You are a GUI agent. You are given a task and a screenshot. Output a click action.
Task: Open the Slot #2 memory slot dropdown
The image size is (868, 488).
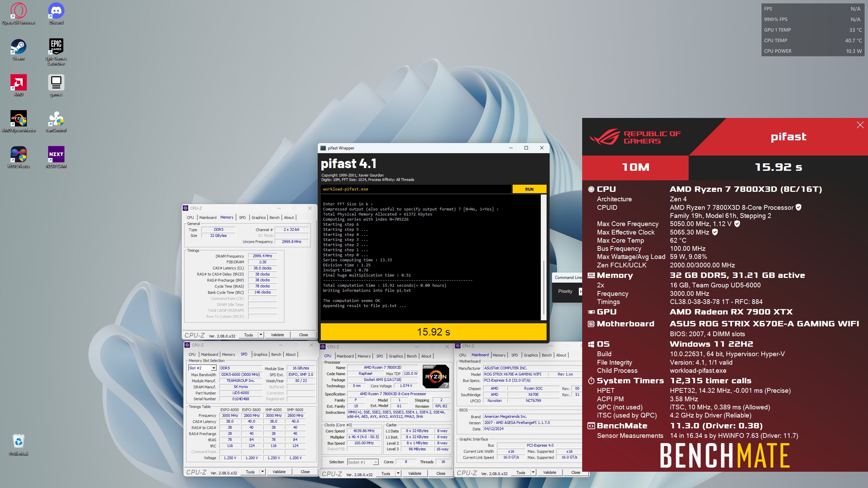(213, 368)
